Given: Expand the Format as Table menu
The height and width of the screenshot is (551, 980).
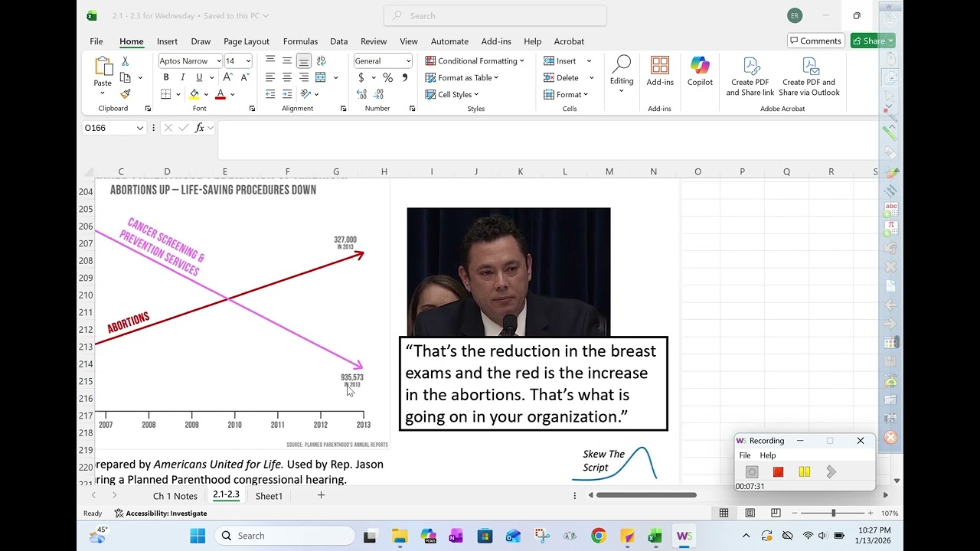Looking at the screenshot, I should [x=462, y=77].
